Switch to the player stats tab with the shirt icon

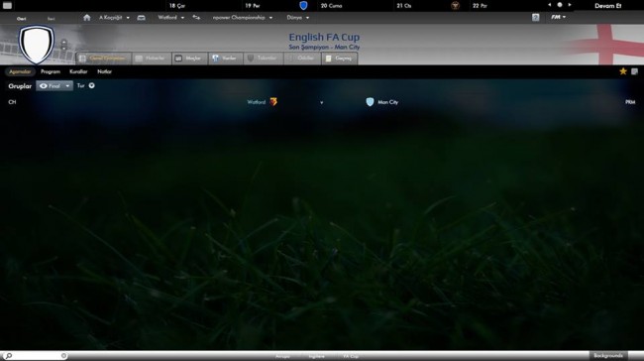(225, 59)
